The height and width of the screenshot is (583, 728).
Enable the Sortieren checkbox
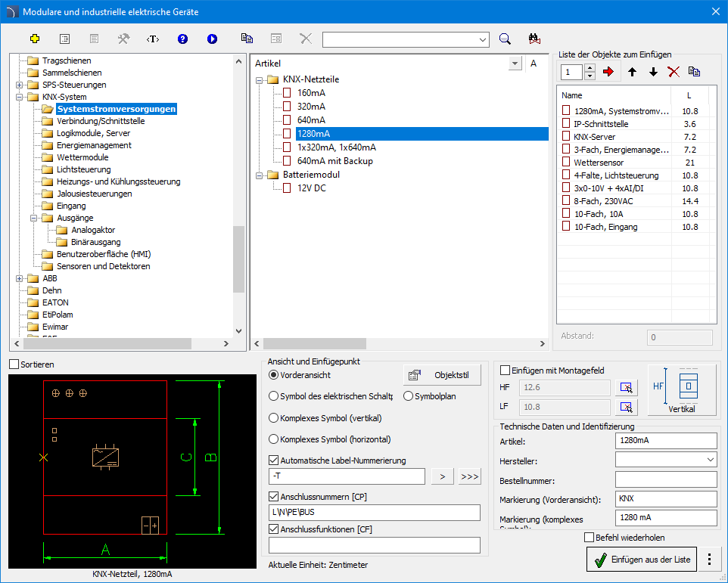[14, 364]
